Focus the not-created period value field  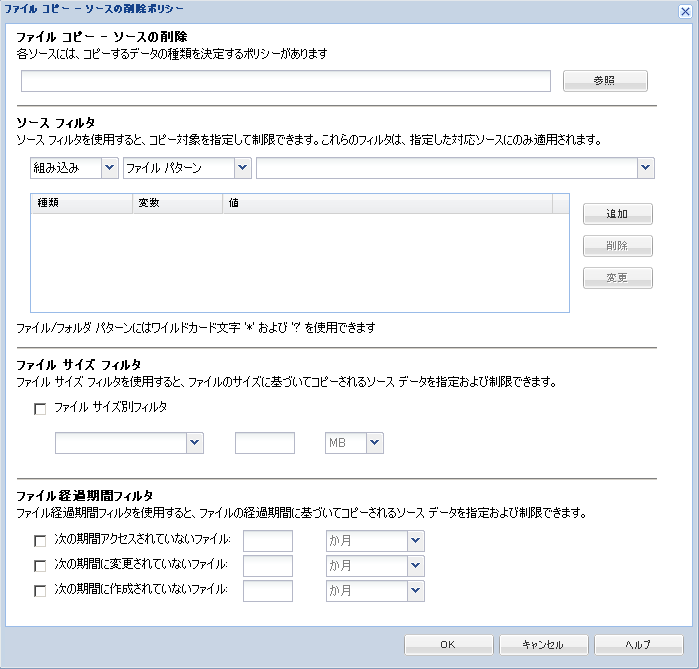coord(268,591)
